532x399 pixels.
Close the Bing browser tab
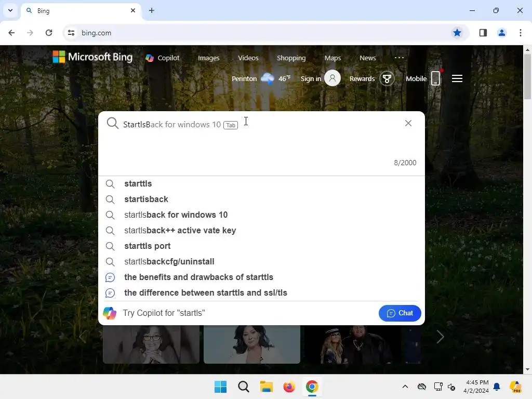point(133,10)
